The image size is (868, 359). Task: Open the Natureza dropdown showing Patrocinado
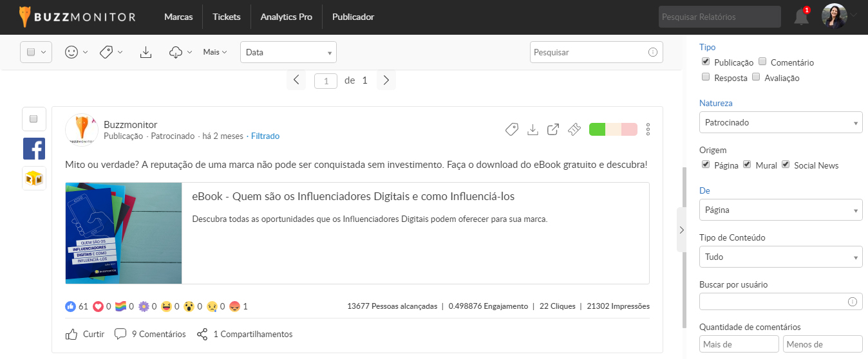point(780,122)
